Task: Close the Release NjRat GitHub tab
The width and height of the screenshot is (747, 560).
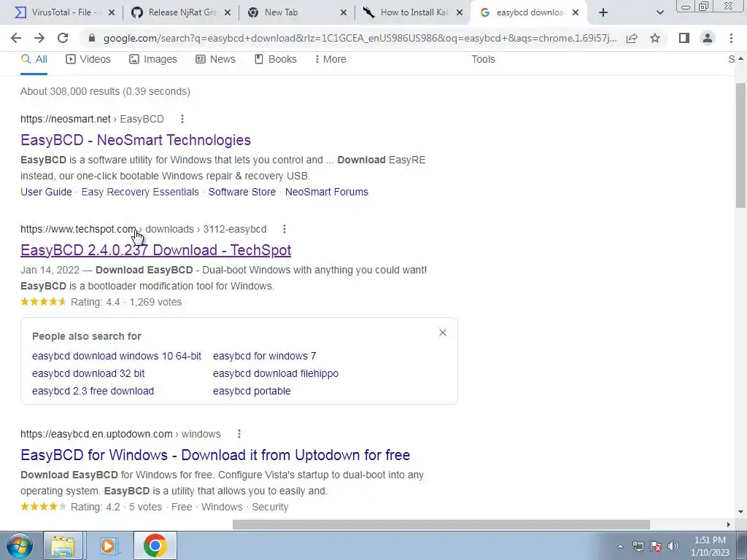Action: (x=228, y=13)
